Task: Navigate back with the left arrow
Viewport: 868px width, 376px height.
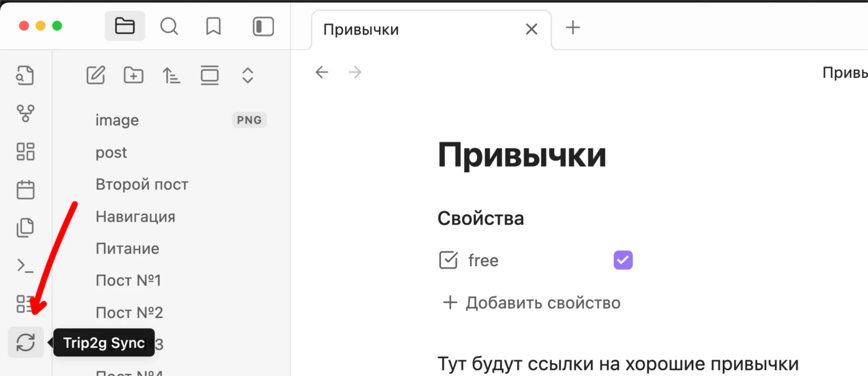Action: pyautogui.click(x=322, y=72)
